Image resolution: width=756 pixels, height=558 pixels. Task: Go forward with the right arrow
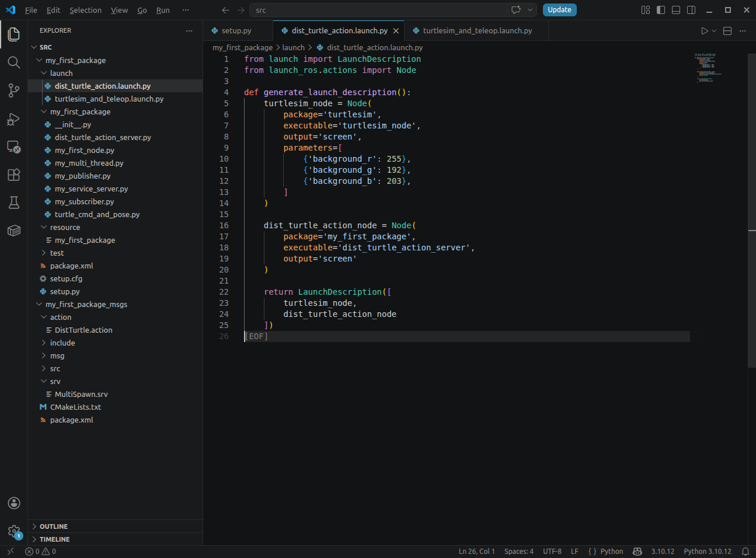point(241,10)
